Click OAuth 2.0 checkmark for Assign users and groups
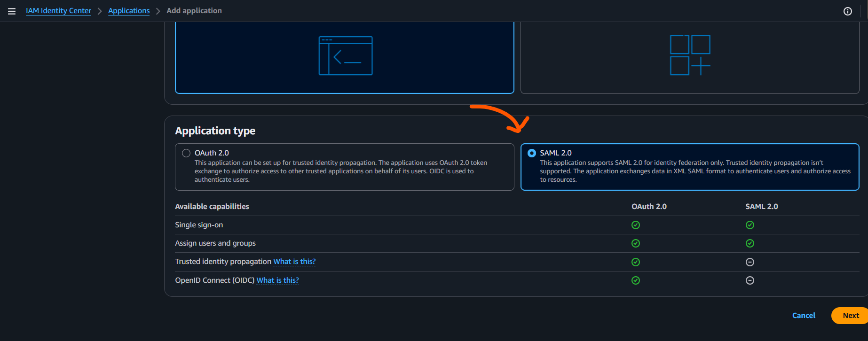Viewport: 868px width, 341px height. click(x=636, y=243)
